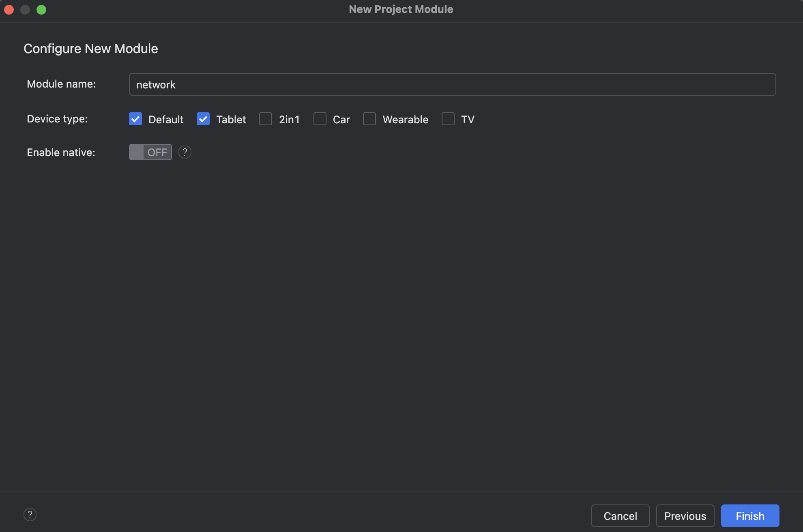Uncheck the Default device type

135,119
